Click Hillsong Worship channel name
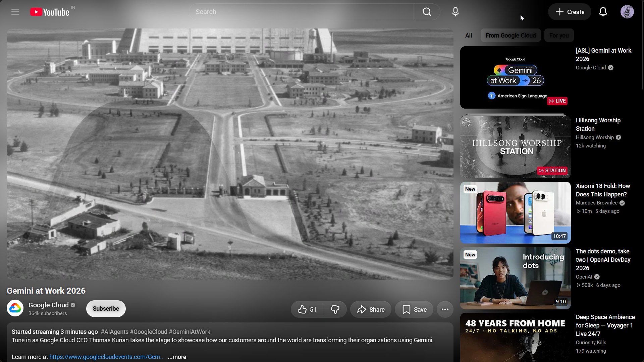 point(595,137)
